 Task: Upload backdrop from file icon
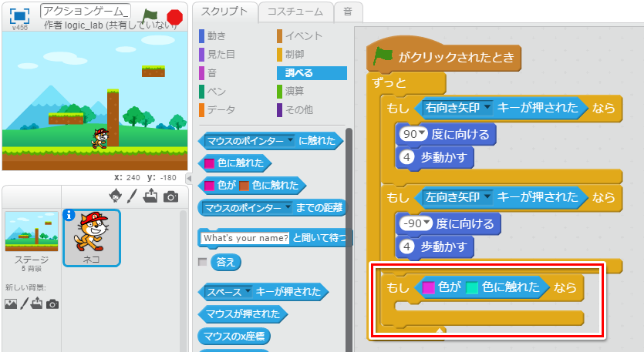tap(36, 303)
